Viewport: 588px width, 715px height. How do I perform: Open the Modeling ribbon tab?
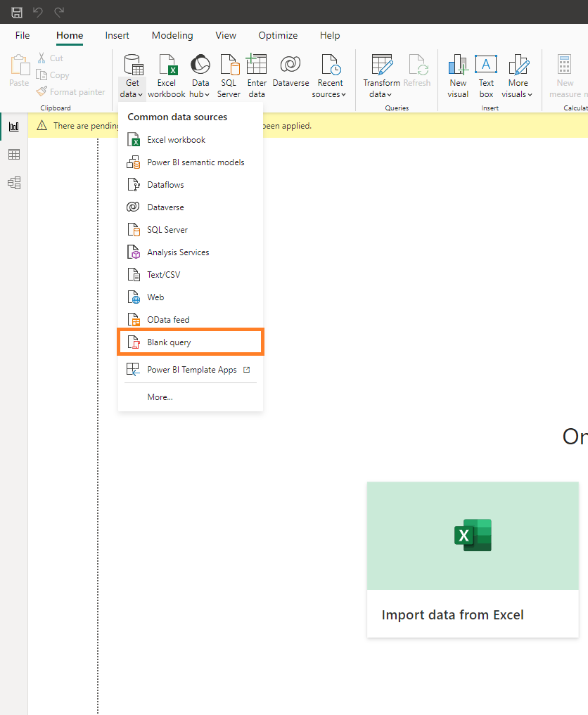(x=172, y=36)
